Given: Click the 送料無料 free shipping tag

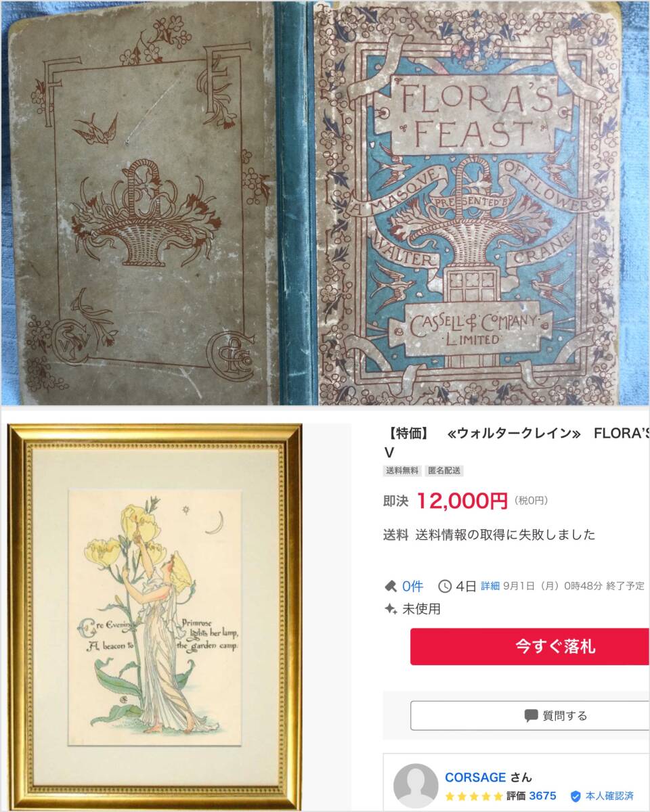Looking at the screenshot, I should click(x=402, y=471).
